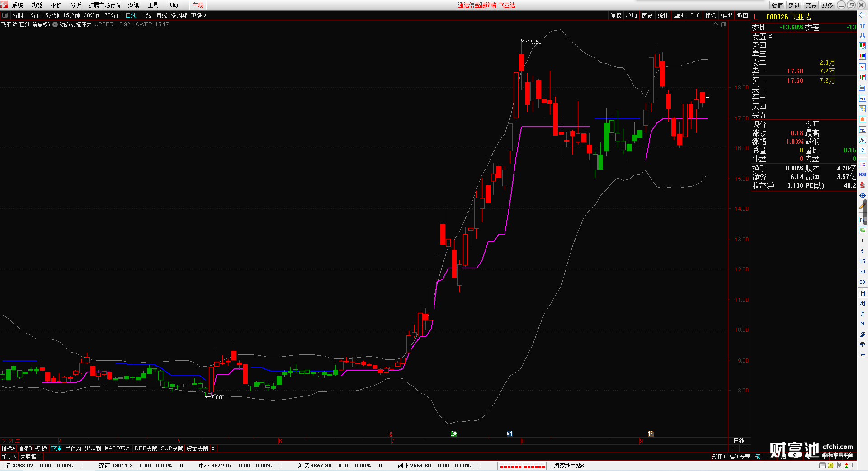Select the candlestick chart icon in the sidebar
This screenshot has height=471, width=868.
coord(863,77)
